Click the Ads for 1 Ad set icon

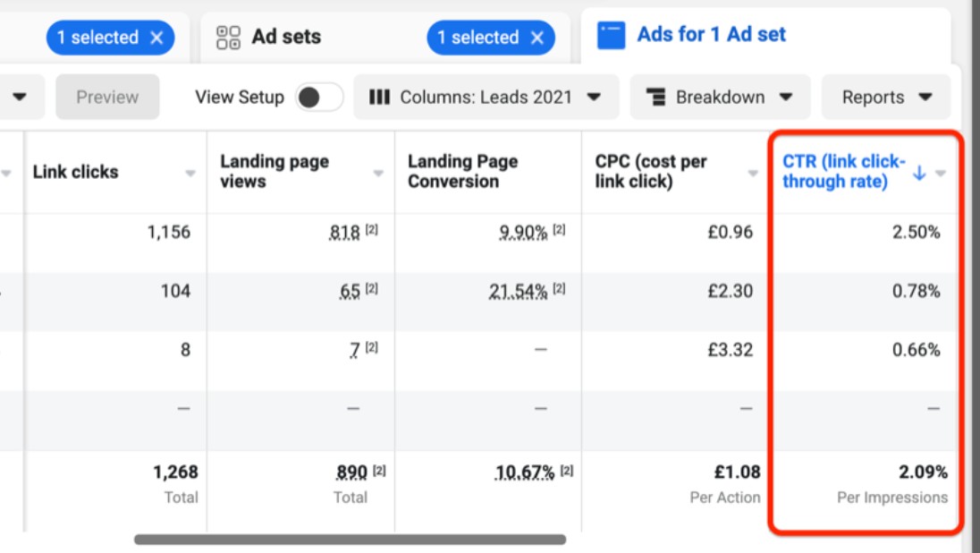[x=612, y=36]
